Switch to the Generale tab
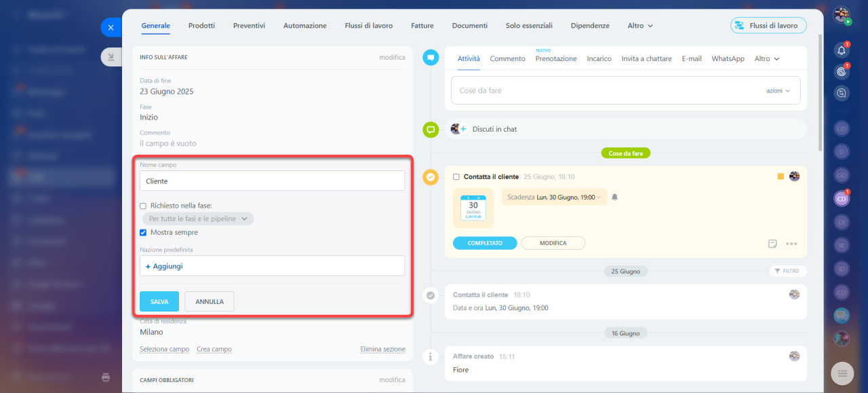 156,26
